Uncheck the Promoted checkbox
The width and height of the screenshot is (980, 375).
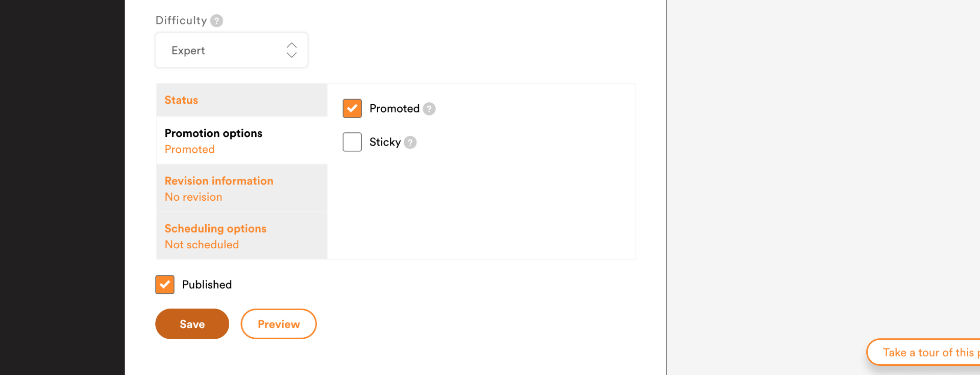tap(352, 108)
